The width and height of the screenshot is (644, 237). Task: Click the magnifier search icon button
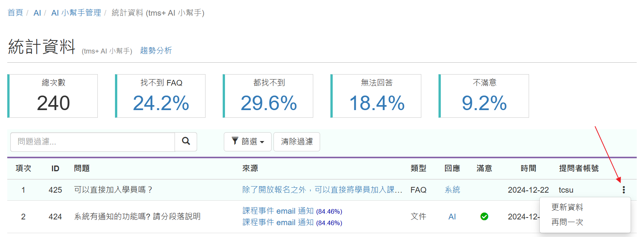tap(186, 141)
